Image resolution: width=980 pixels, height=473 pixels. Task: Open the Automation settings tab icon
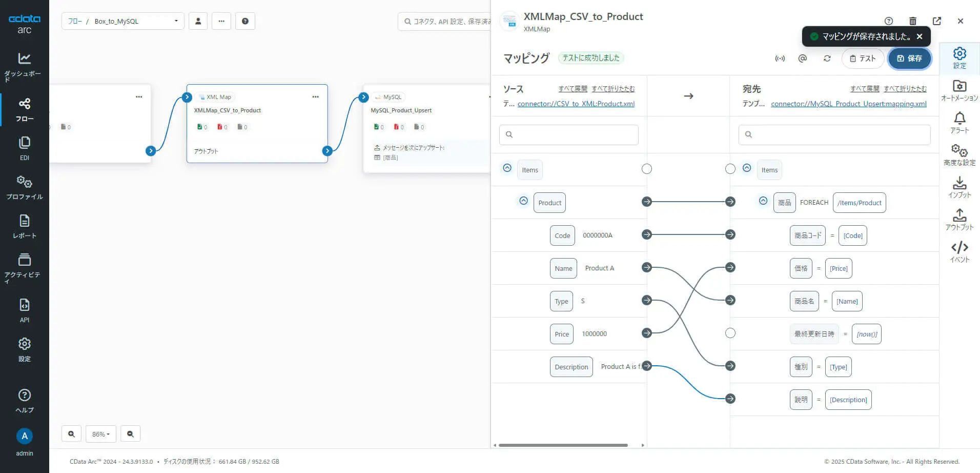click(x=959, y=90)
